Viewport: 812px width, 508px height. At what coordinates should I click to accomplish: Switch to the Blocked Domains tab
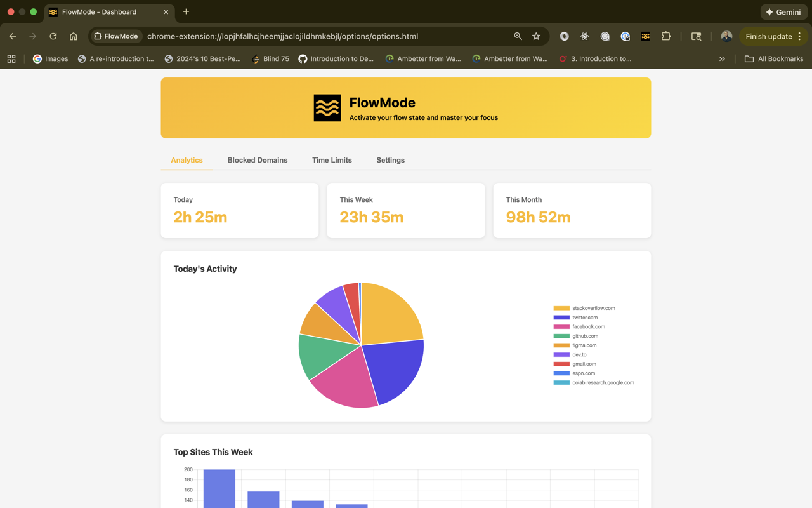click(258, 160)
